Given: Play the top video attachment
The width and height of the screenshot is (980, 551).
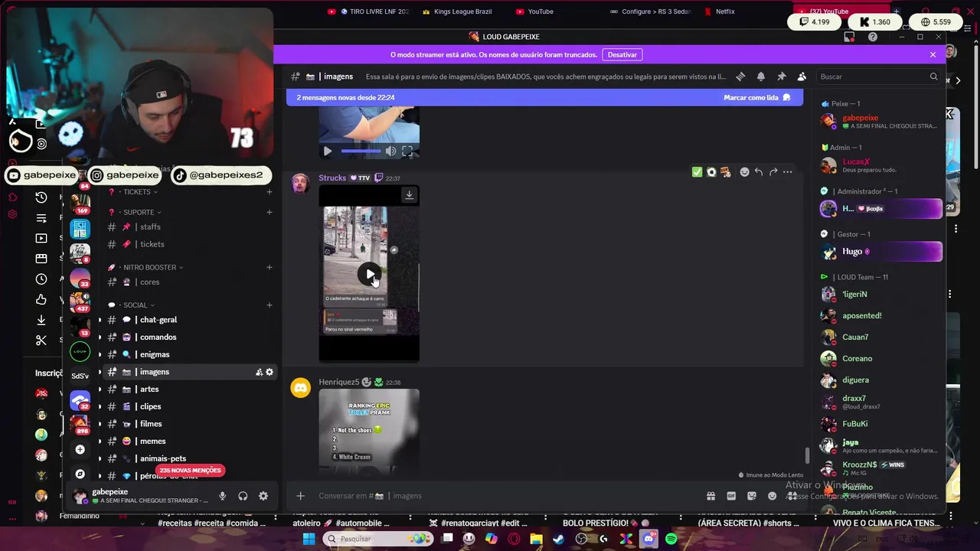Looking at the screenshot, I should 328,152.
